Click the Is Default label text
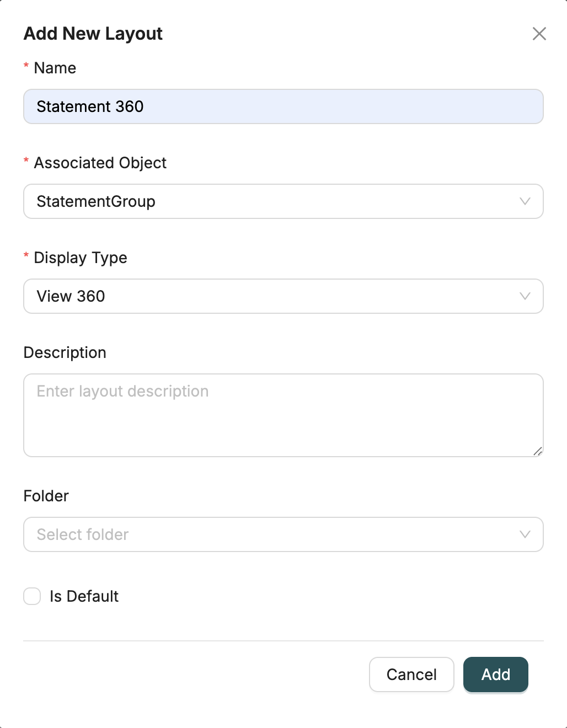 [x=84, y=596]
